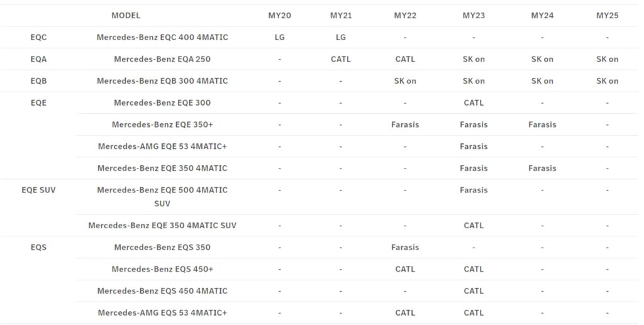
Task: Click SK on cell for EQB MY25
Action: [607, 81]
